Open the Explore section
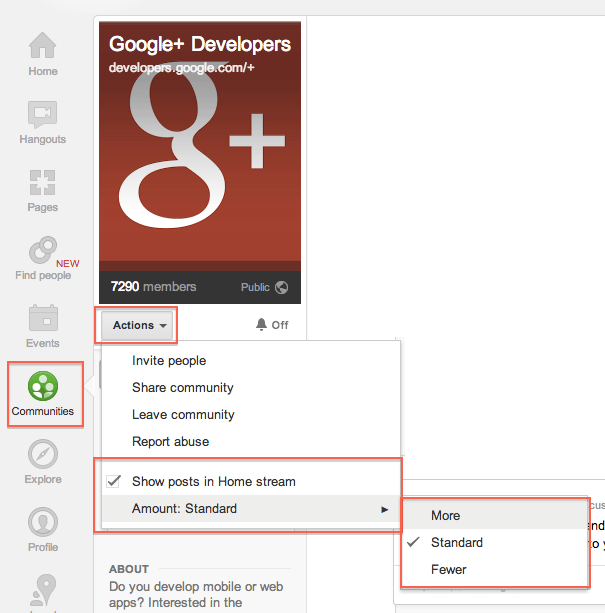The image size is (605, 613). pyautogui.click(x=43, y=462)
